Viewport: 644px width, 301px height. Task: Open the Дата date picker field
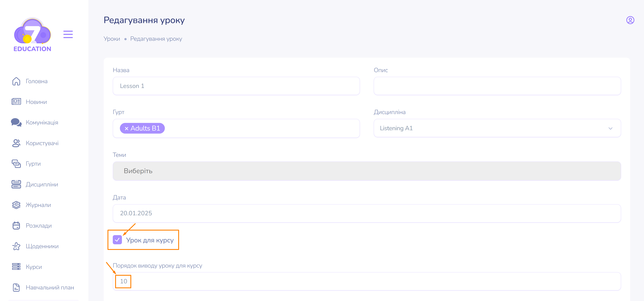[366, 213]
